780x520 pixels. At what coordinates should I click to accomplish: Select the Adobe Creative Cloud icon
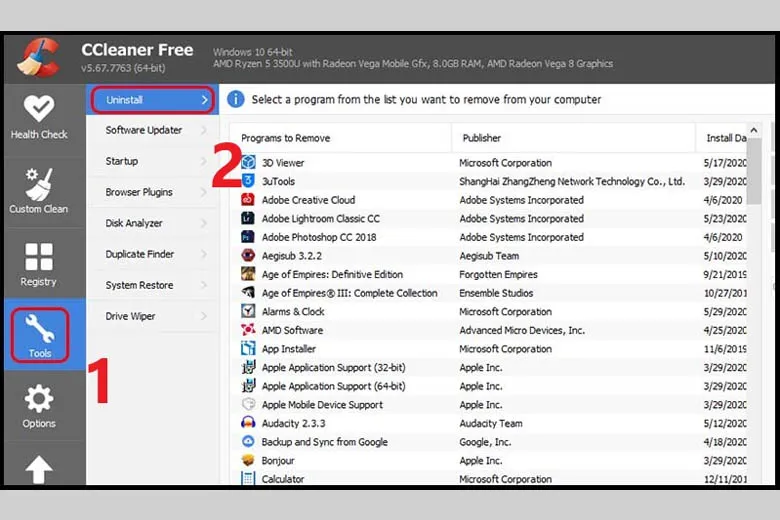click(x=248, y=200)
